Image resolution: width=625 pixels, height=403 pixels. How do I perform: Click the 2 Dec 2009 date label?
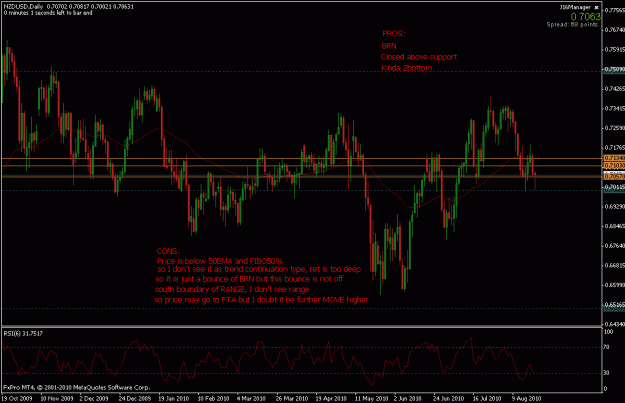(94, 398)
